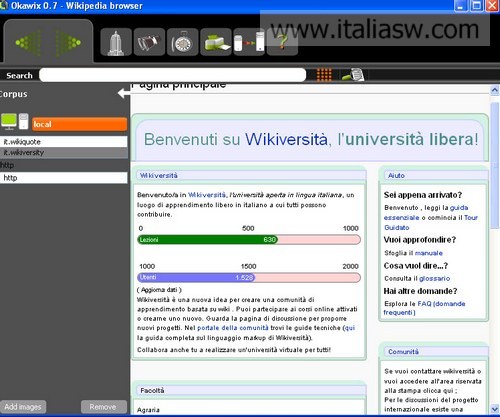Open history with the stopwatch icon
The image size is (500, 417).
pos(182,42)
